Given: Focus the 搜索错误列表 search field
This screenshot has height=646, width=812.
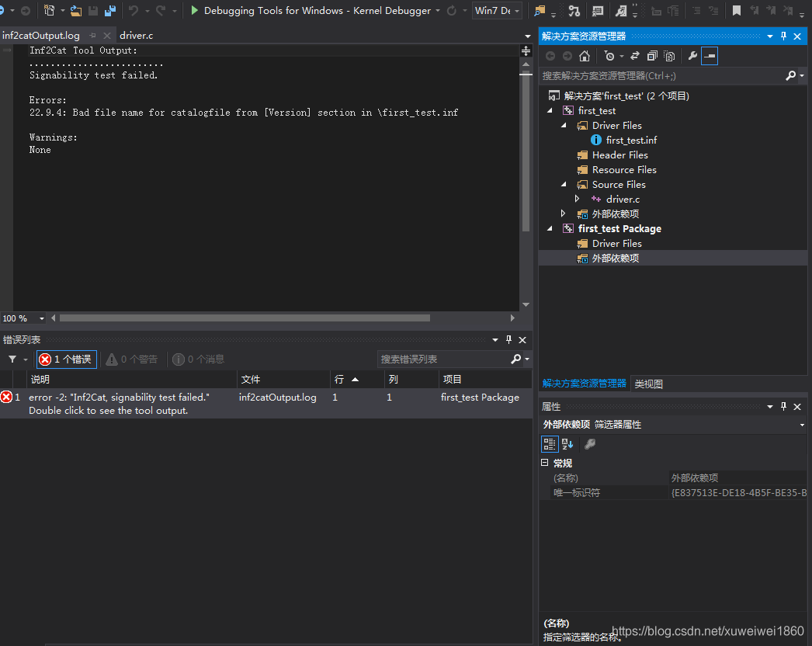Looking at the screenshot, I should click(x=444, y=359).
